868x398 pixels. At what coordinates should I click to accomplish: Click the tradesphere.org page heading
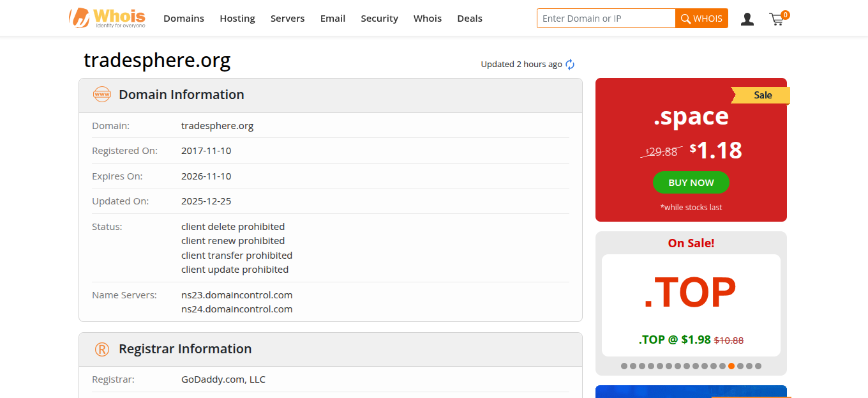[157, 60]
